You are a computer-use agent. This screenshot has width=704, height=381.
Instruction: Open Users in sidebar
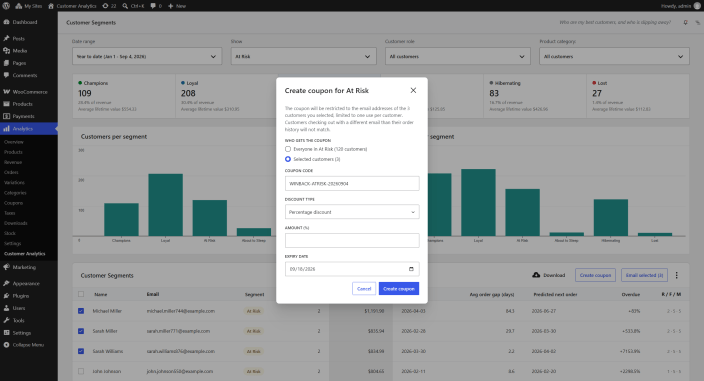click(x=29, y=308)
